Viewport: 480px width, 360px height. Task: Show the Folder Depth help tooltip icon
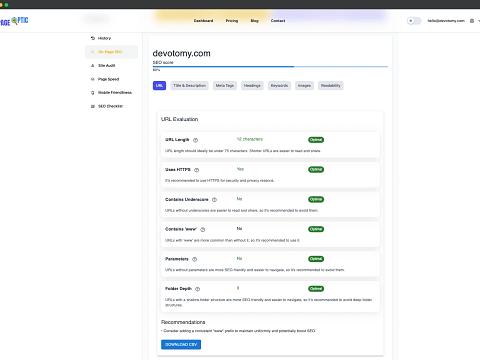pos(198,289)
